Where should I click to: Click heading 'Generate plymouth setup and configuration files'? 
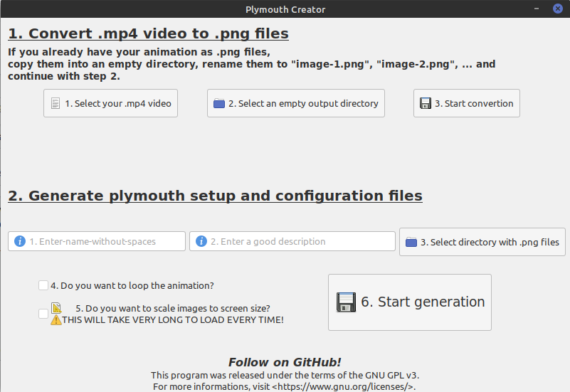(215, 196)
